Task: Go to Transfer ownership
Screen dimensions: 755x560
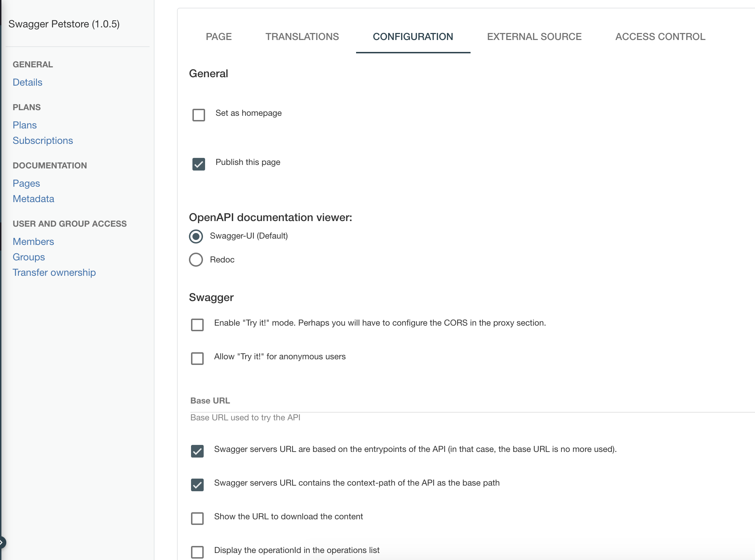Action: tap(54, 272)
